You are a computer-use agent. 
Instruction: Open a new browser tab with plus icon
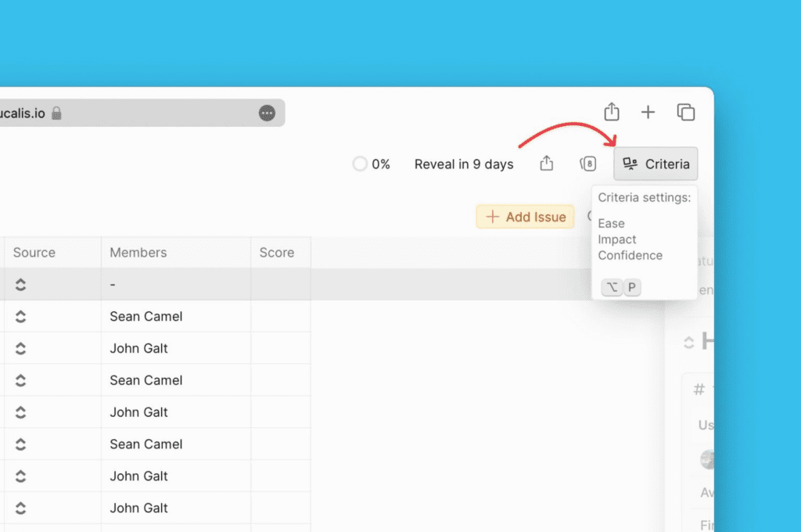point(648,113)
